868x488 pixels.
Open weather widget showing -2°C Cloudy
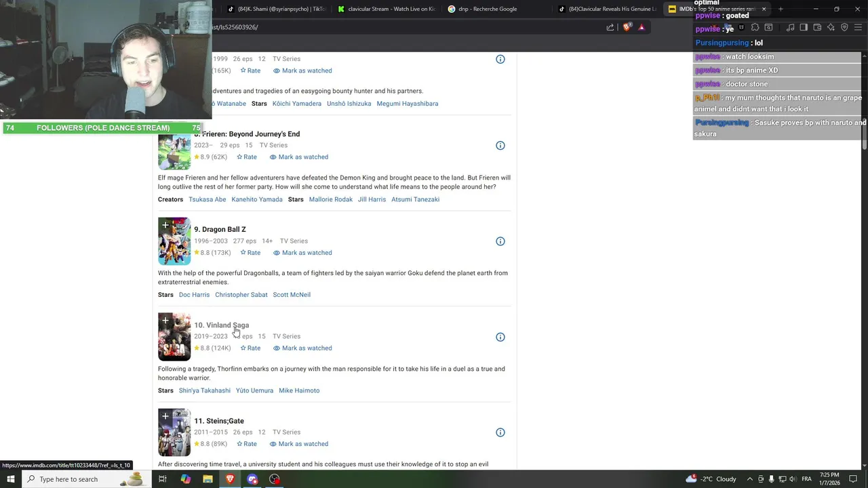point(711,479)
